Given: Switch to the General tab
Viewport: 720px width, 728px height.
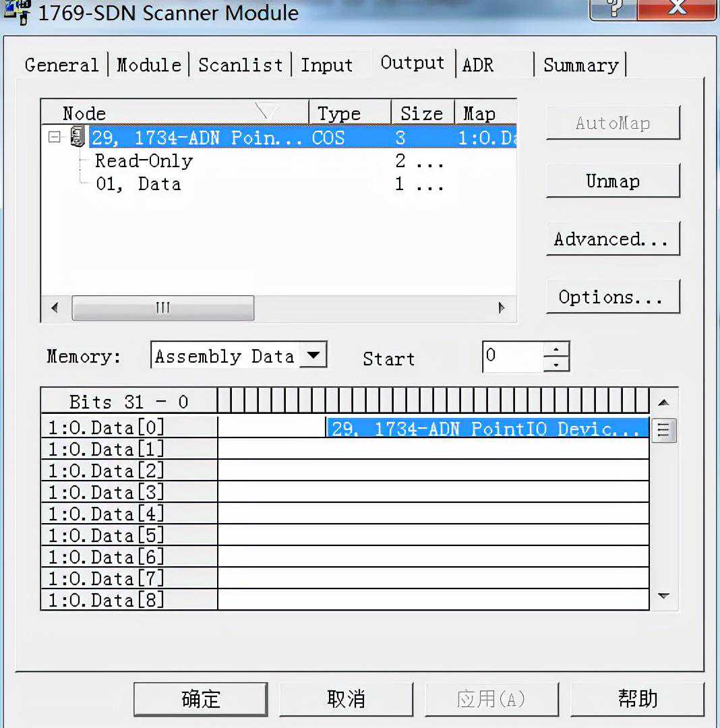Looking at the screenshot, I should (x=61, y=65).
